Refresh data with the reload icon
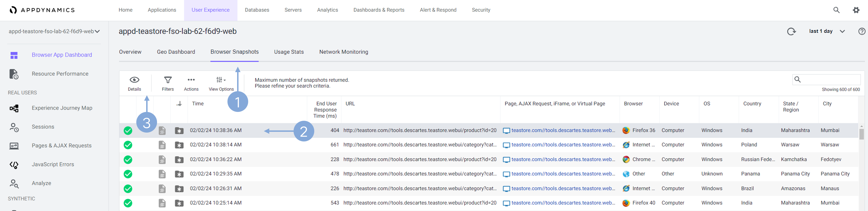This screenshot has height=211, width=868. [x=791, y=31]
